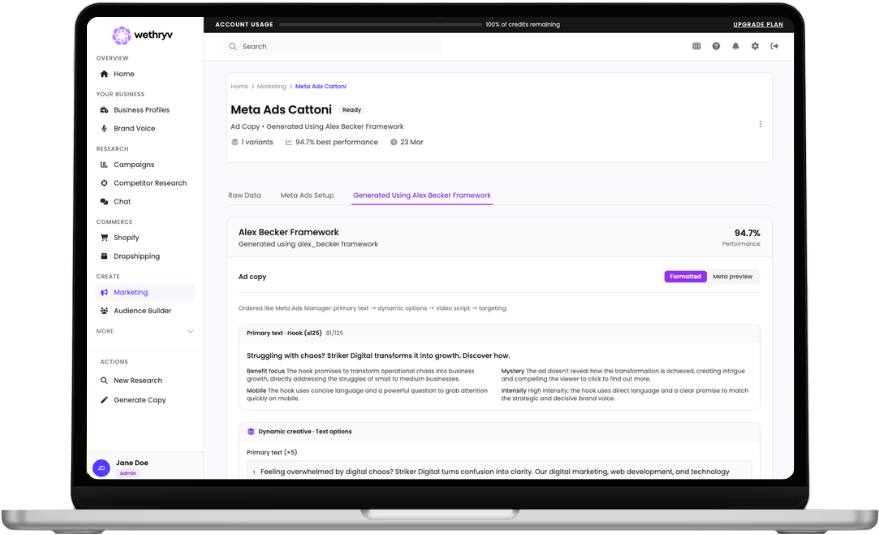The width and height of the screenshot is (879, 535).
Task: Click the clock icon by 23 Mar
Action: (x=394, y=142)
